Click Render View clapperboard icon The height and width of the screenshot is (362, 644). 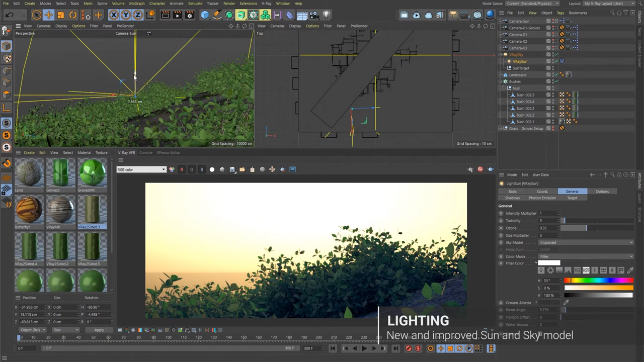point(165,15)
